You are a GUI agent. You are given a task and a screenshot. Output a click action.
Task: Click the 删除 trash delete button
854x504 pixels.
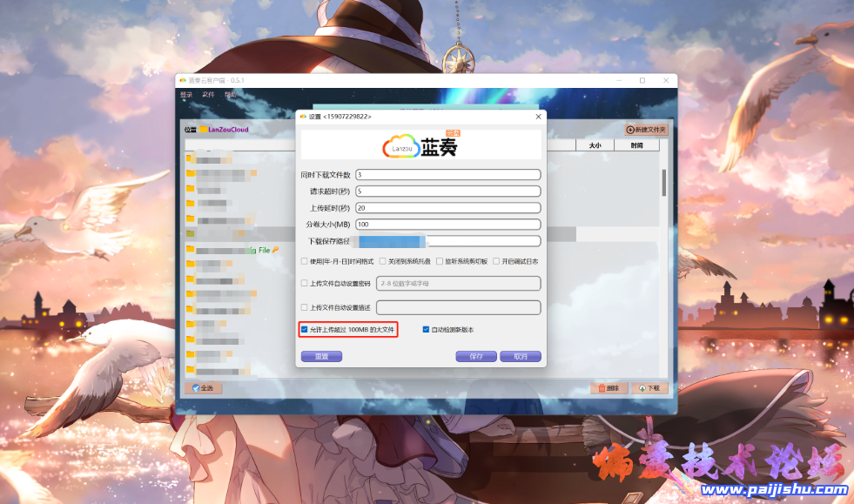[609, 388]
